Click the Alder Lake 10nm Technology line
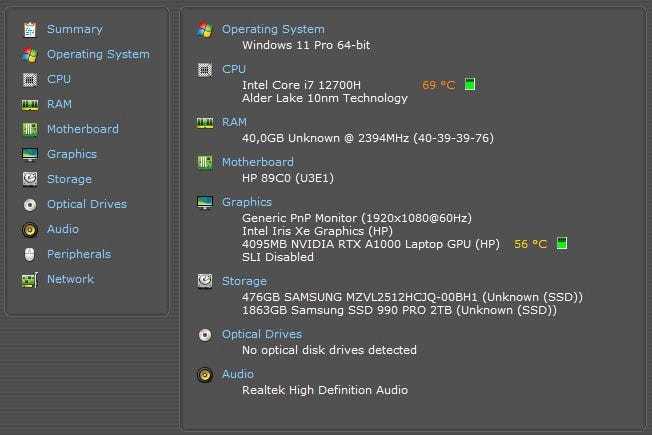Viewport: 652px width, 435px height. pyautogui.click(x=325, y=98)
